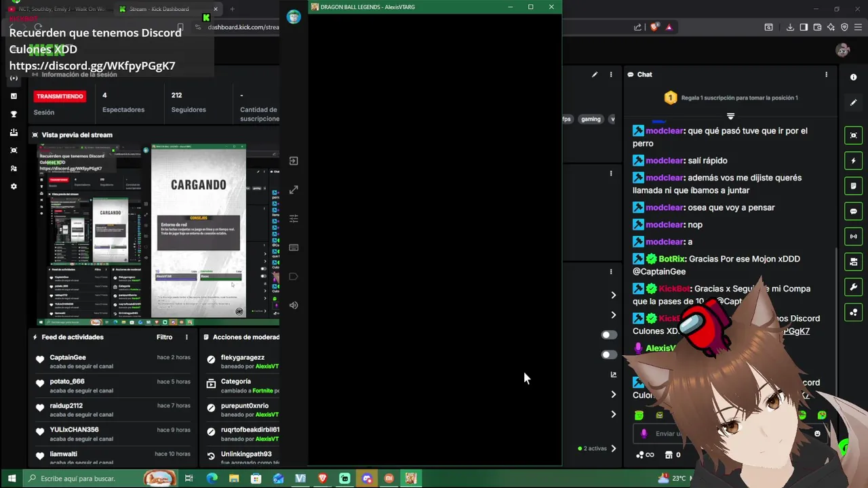The height and width of the screenshot is (488, 868).
Task: Open the Filtro dropdown in activity feed
Action: pos(165,337)
